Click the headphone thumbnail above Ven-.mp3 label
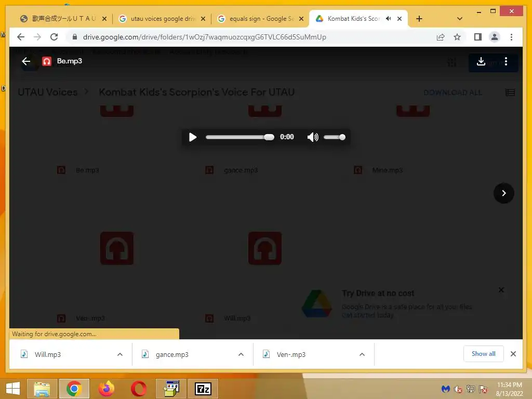This screenshot has height=399, width=532. click(117, 248)
